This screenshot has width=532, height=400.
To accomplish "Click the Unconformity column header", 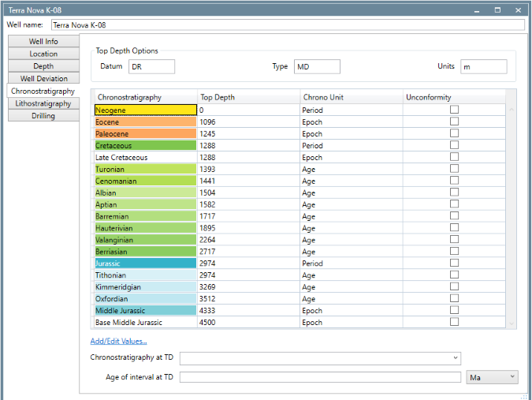I will point(454,97).
